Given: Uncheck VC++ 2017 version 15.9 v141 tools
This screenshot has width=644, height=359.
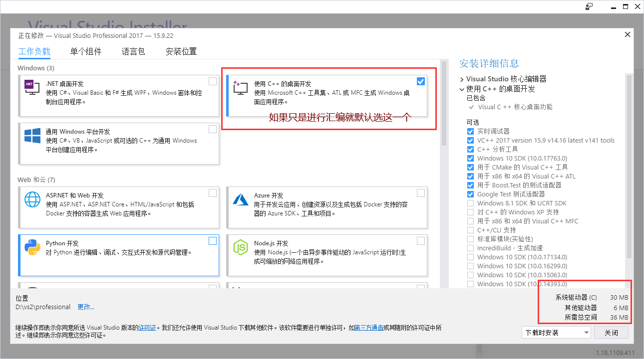Looking at the screenshot, I should coord(470,140).
